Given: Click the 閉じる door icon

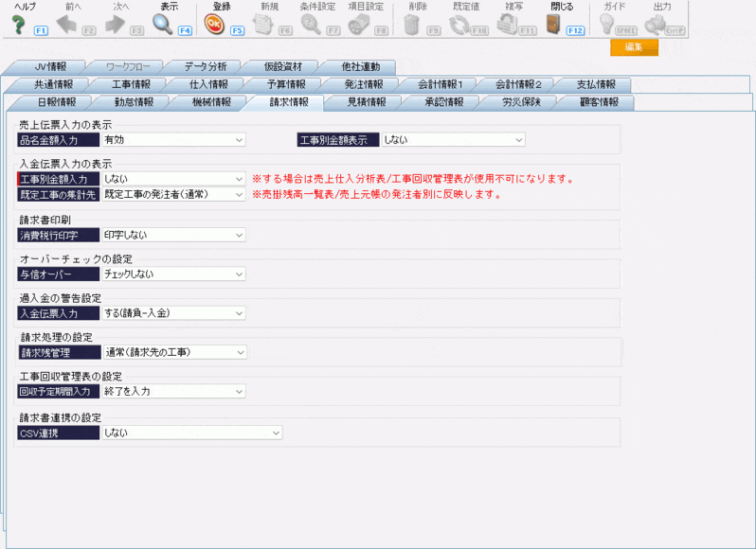Looking at the screenshot, I should [x=554, y=24].
